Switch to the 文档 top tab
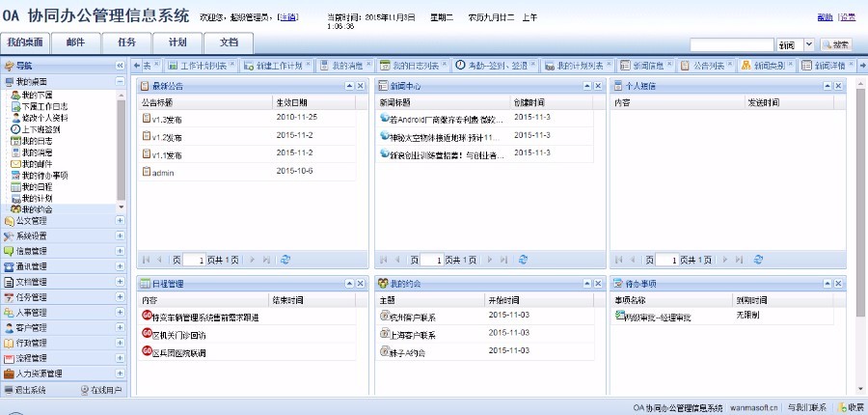 [x=229, y=42]
